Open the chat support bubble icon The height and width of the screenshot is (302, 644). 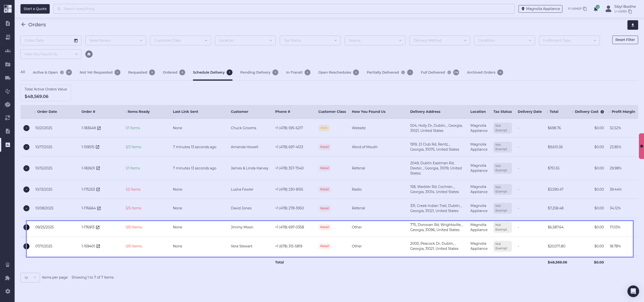pyautogui.click(x=633, y=291)
